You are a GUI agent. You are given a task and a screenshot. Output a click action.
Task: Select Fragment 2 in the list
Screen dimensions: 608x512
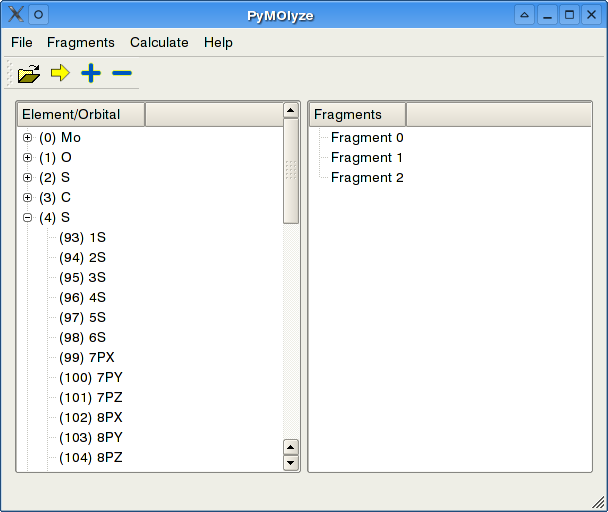(x=367, y=178)
